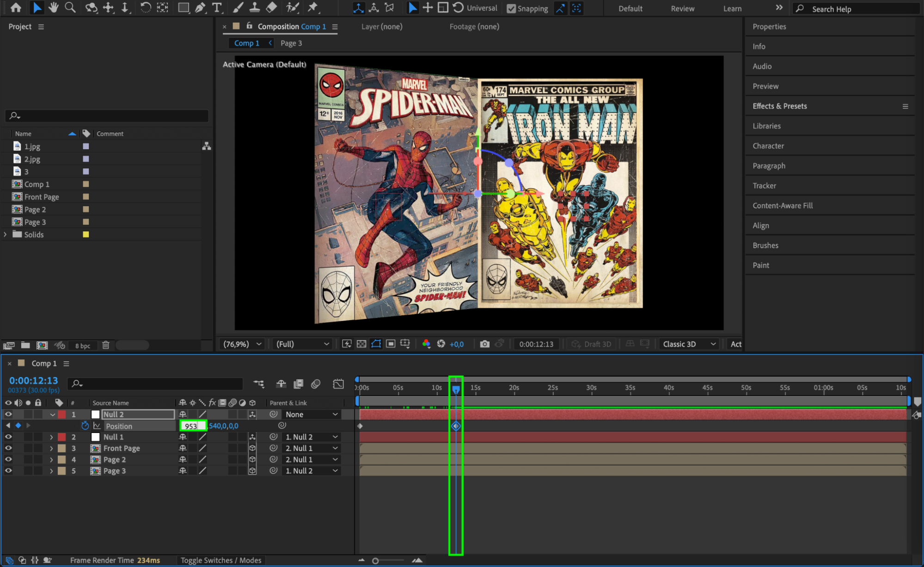Choose the Pen tool in the toolbar

[x=200, y=7]
